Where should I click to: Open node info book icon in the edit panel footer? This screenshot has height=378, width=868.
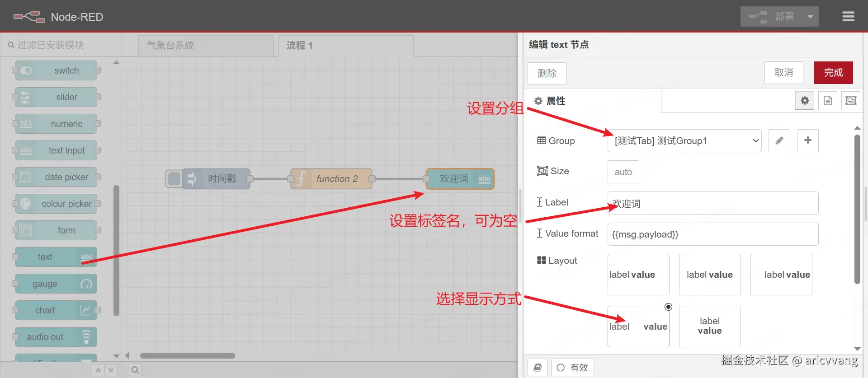coord(538,368)
